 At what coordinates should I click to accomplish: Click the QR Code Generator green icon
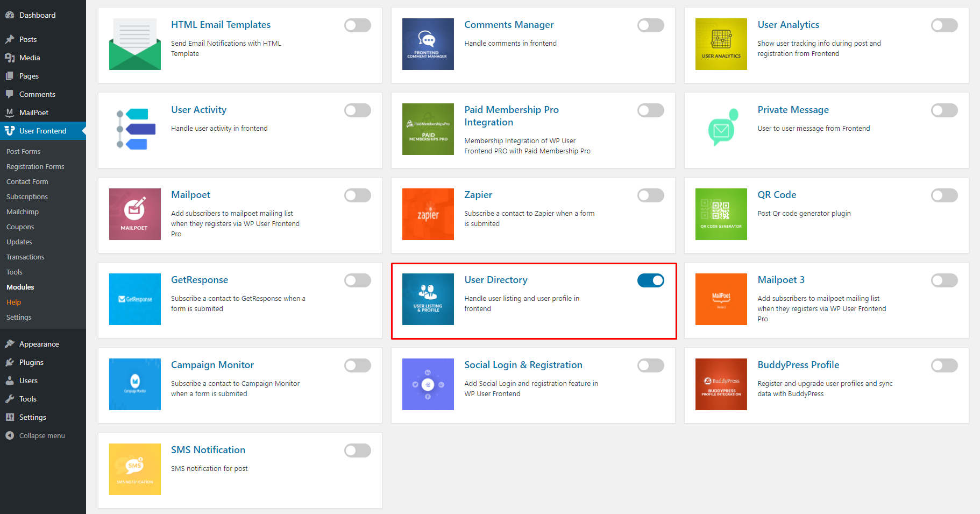(721, 214)
